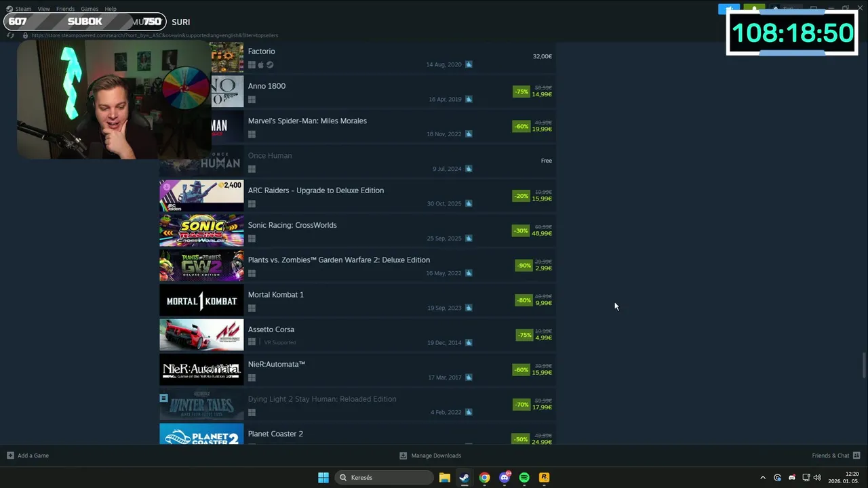Open the Planet Coaster 2 listing
The width and height of the screenshot is (868, 488).
[x=275, y=434]
